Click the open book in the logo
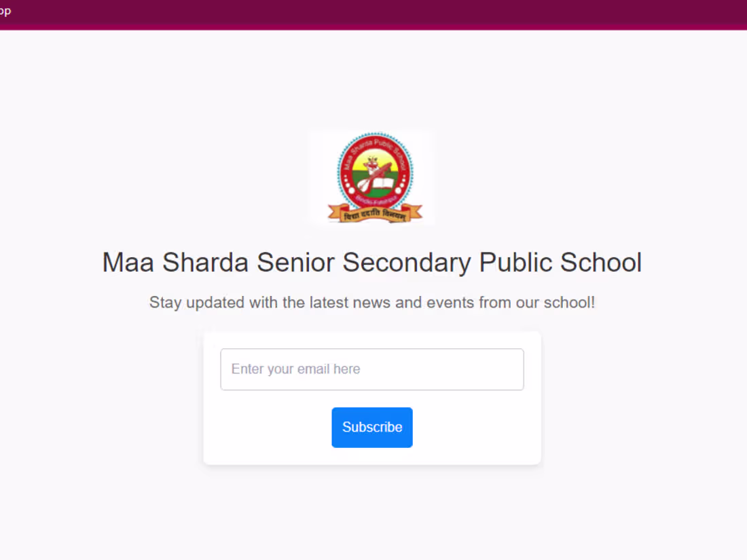The height and width of the screenshot is (560, 747). coord(384,184)
